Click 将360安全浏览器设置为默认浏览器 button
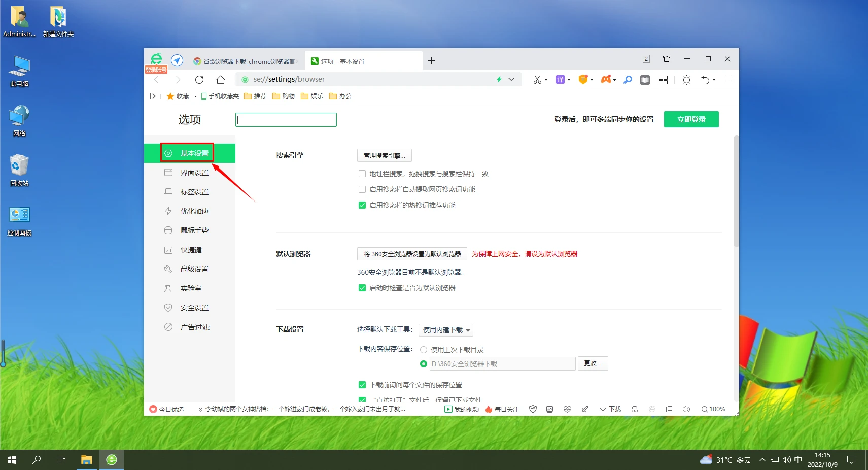The image size is (868, 470). tap(412, 254)
